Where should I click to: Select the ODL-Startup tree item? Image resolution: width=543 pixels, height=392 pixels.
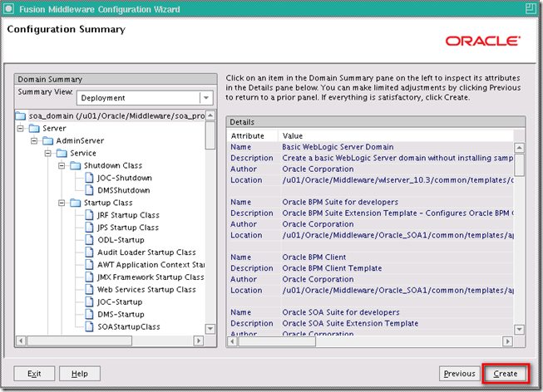[121, 240]
